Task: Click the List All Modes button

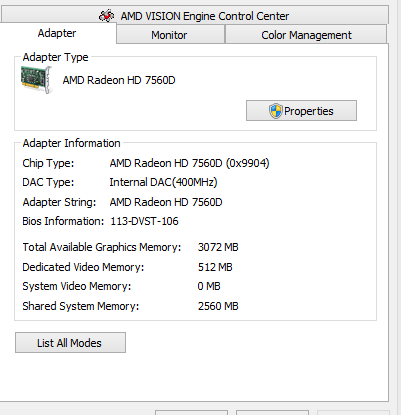Action: point(70,342)
